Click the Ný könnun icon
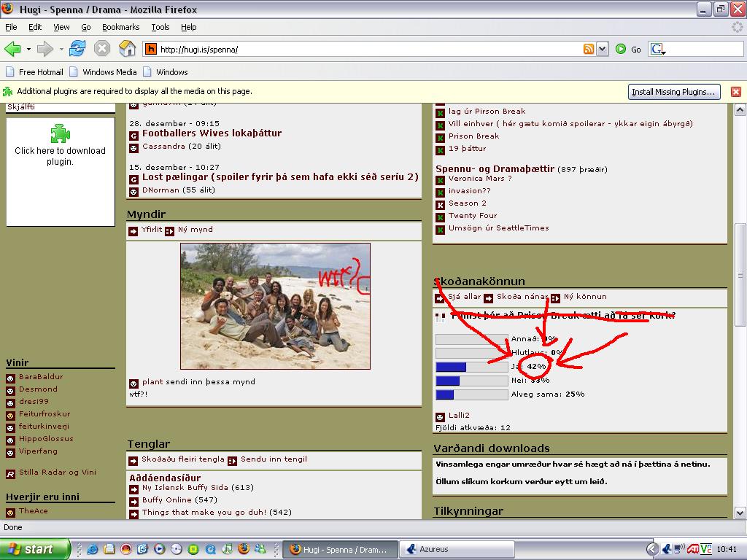 [x=555, y=298]
